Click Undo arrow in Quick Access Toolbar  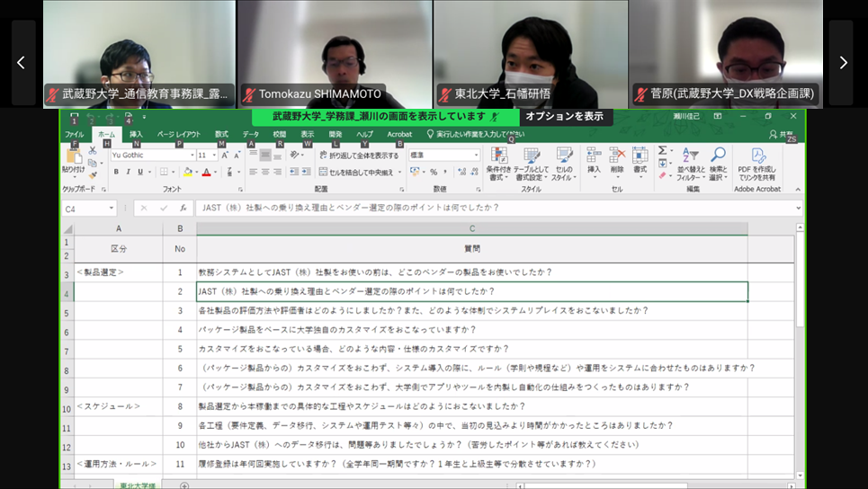point(91,117)
